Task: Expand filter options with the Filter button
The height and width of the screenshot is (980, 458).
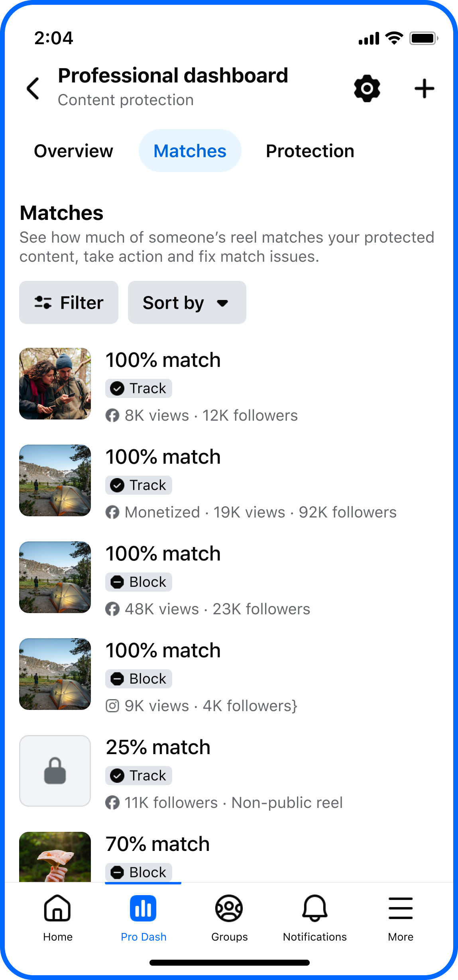Action: tap(69, 302)
